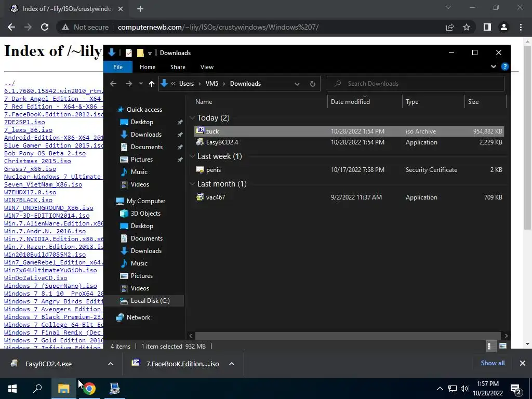Open the 7DE2SP1.iso link

pos(24,122)
